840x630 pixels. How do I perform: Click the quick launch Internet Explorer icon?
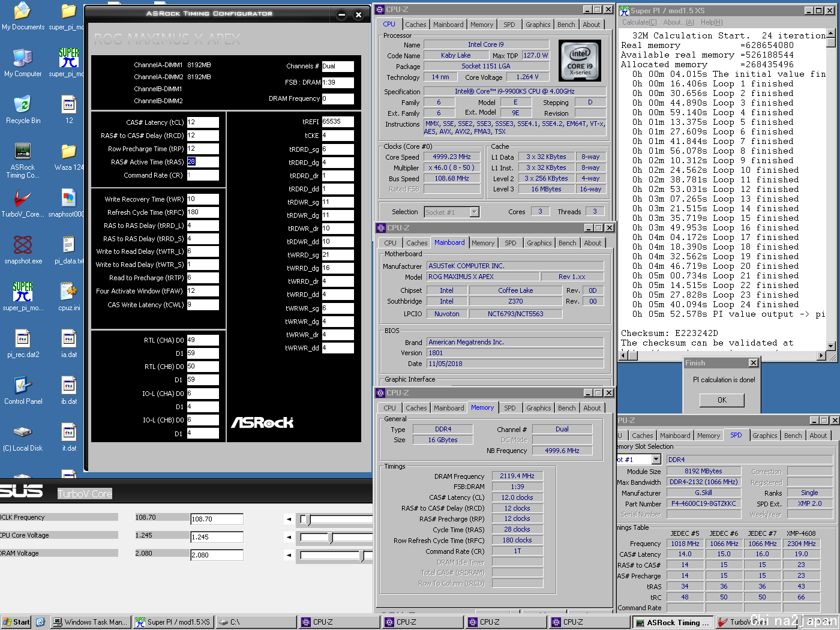(x=40, y=622)
